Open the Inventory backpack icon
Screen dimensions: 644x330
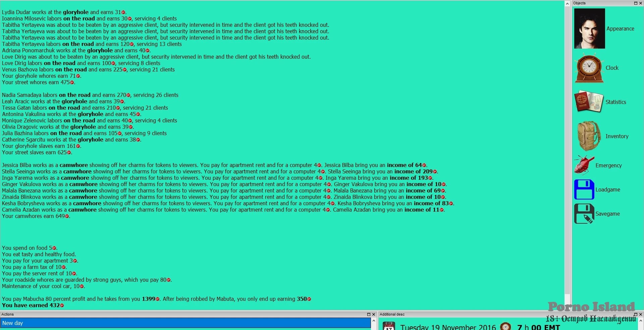(x=589, y=136)
